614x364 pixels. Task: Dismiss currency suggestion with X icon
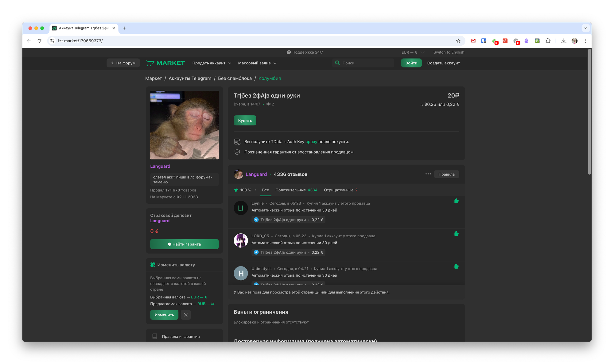tap(186, 315)
